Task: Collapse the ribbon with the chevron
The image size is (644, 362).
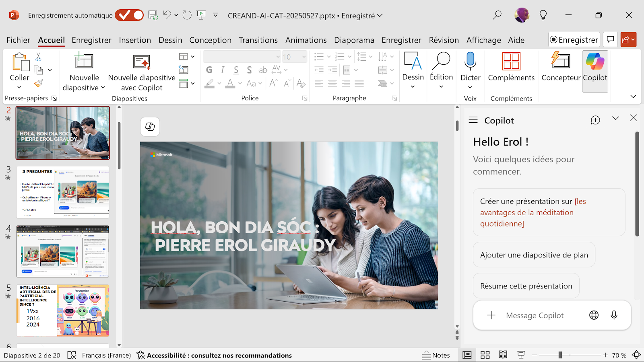Action: pyautogui.click(x=633, y=97)
